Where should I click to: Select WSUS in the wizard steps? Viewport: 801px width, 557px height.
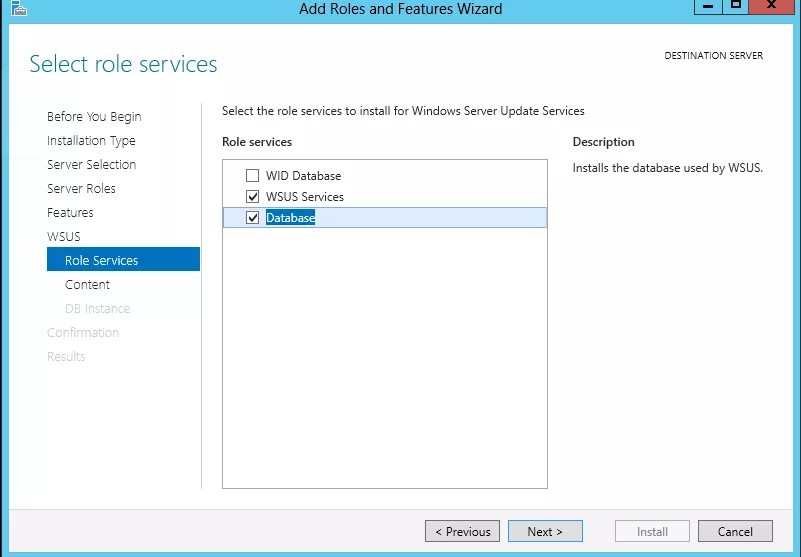tap(63, 237)
